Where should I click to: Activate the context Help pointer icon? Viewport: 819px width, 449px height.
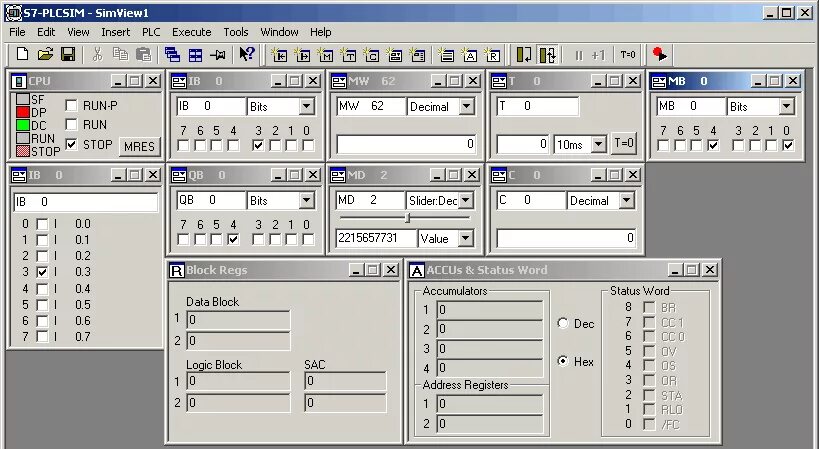(x=247, y=54)
